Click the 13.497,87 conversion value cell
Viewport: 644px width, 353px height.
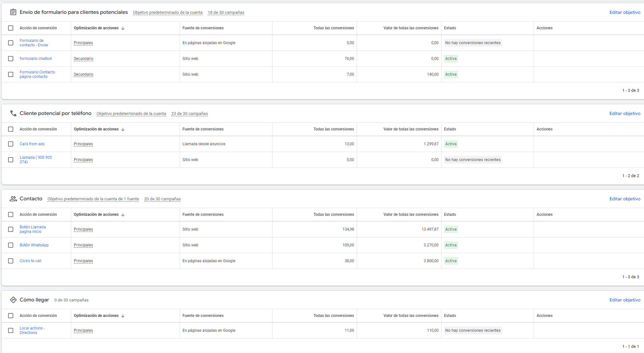pyautogui.click(x=430, y=229)
